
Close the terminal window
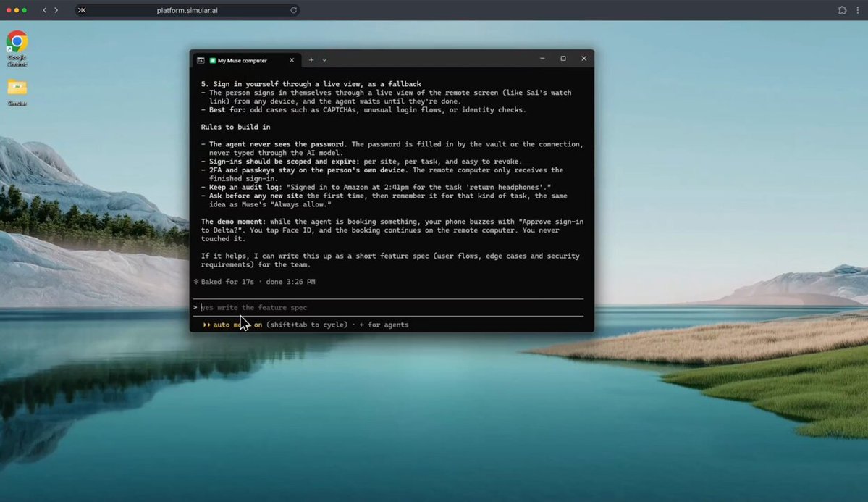(x=583, y=58)
